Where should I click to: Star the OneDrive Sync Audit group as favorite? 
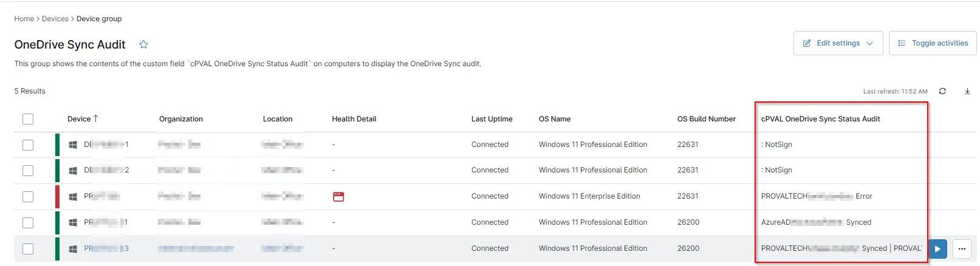coord(143,44)
